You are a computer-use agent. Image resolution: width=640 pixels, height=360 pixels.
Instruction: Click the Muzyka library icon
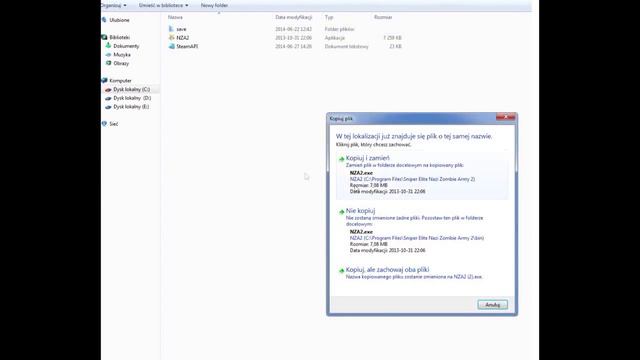coord(108,54)
